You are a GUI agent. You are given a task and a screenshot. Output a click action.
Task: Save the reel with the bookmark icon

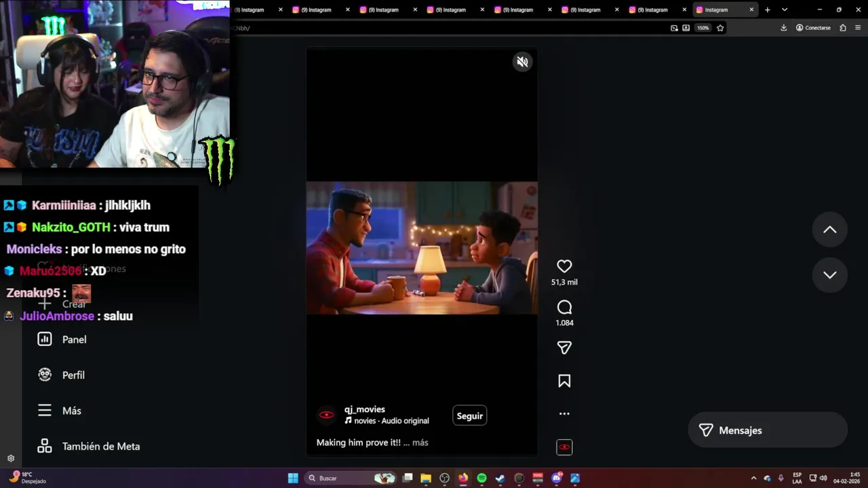(564, 381)
